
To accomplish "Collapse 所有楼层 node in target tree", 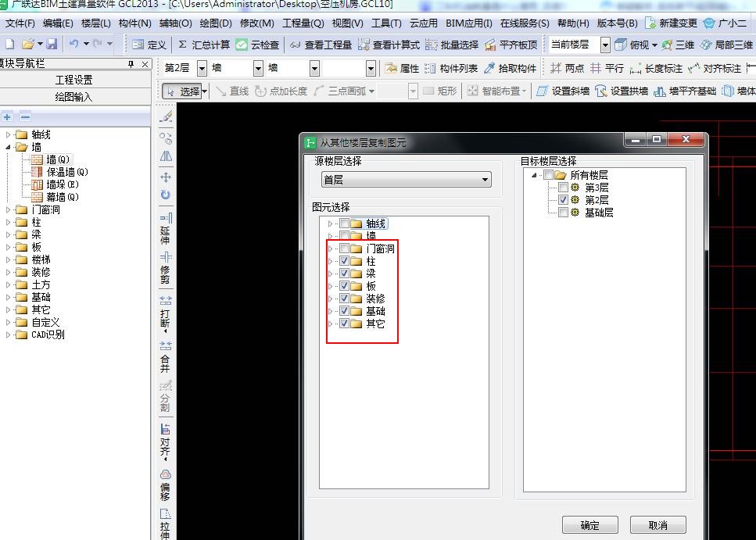I will [x=534, y=174].
